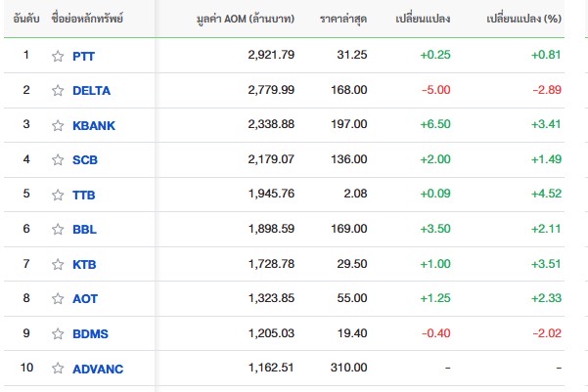588x392 pixels.
Task: Click the star beside TTB
Action: point(58,195)
